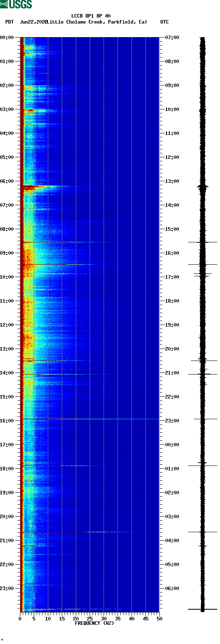Click the '10' tick on frequency axis
Screen dimensions: 220x644
[x=48, y=619]
